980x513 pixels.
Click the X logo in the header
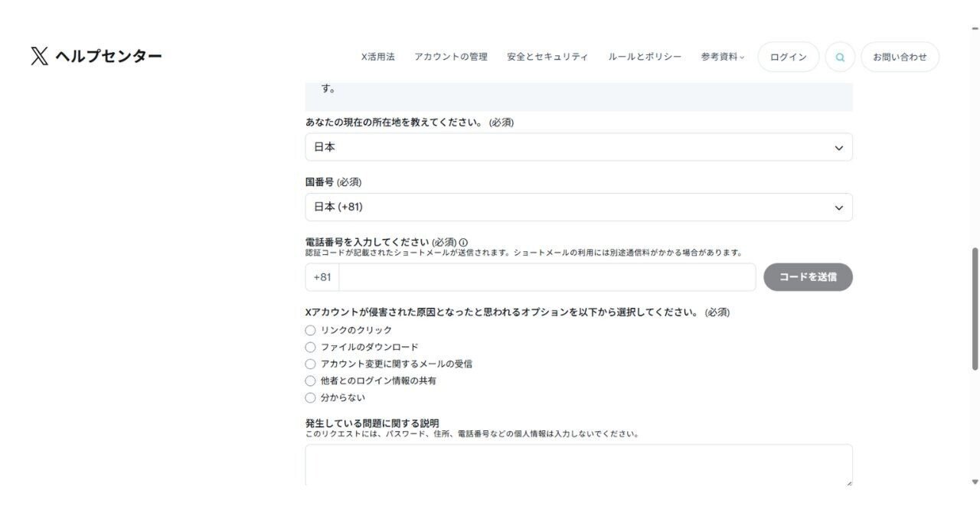pos(38,55)
